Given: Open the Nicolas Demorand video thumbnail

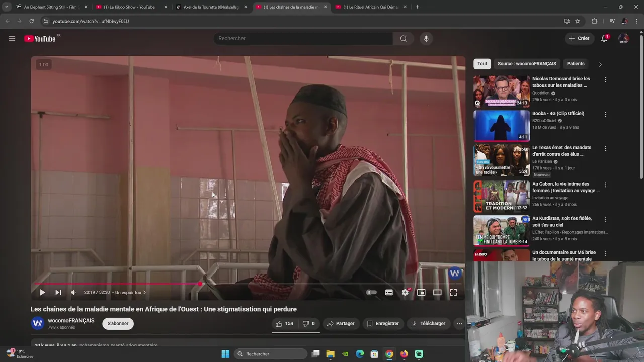Looking at the screenshot, I should click(x=502, y=92).
